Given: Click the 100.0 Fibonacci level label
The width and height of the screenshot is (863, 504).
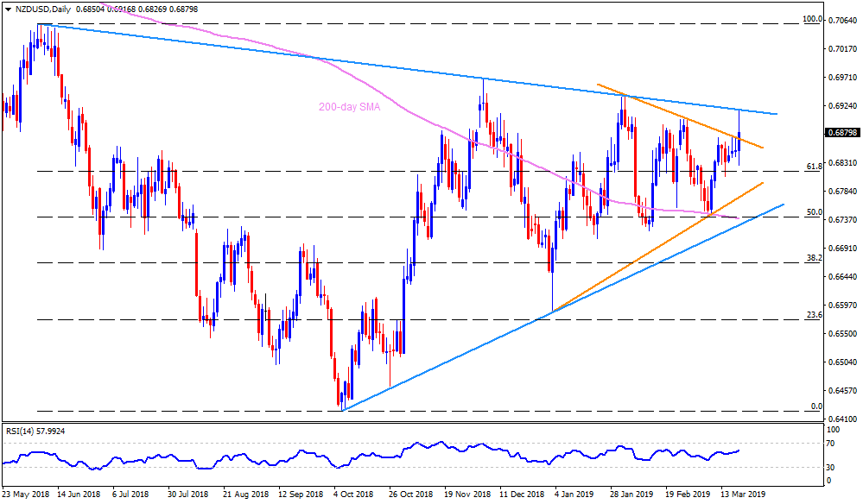Looking at the screenshot, I should [809, 18].
